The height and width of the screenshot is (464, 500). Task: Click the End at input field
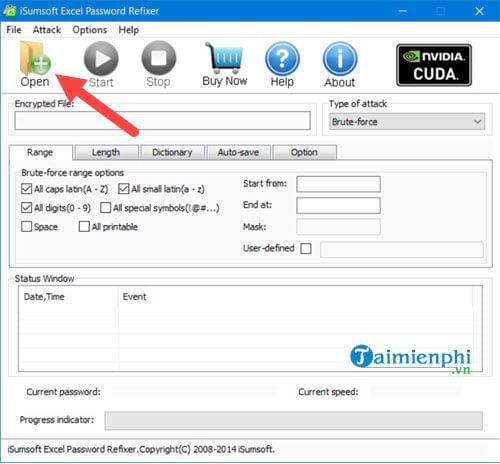point(338,205)
